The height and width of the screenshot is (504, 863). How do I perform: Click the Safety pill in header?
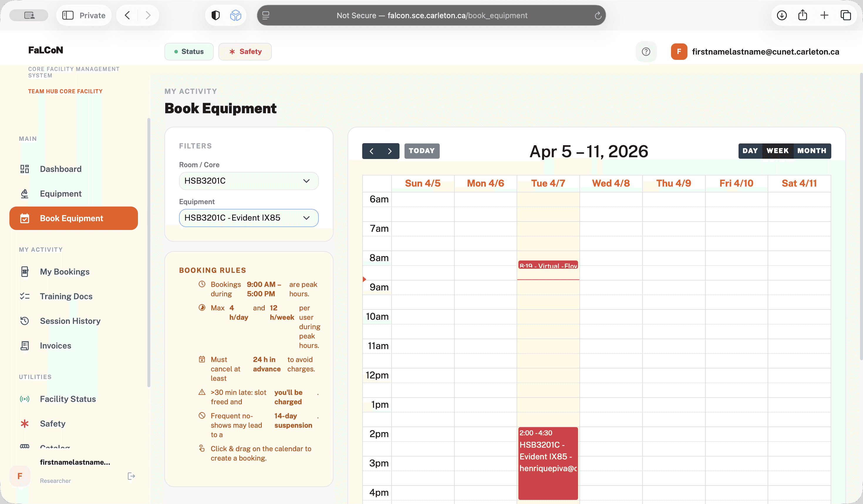click(245, 51)
